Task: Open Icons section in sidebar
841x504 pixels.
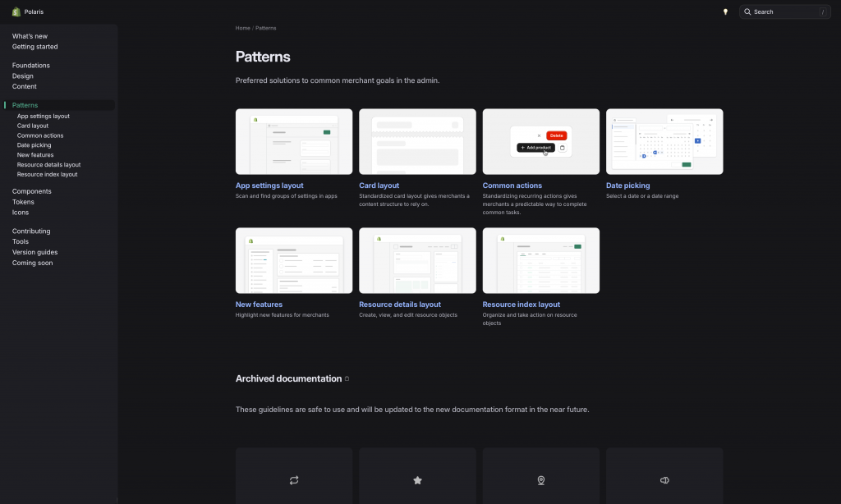Action: pyautogui.click(x=21, y=213)
